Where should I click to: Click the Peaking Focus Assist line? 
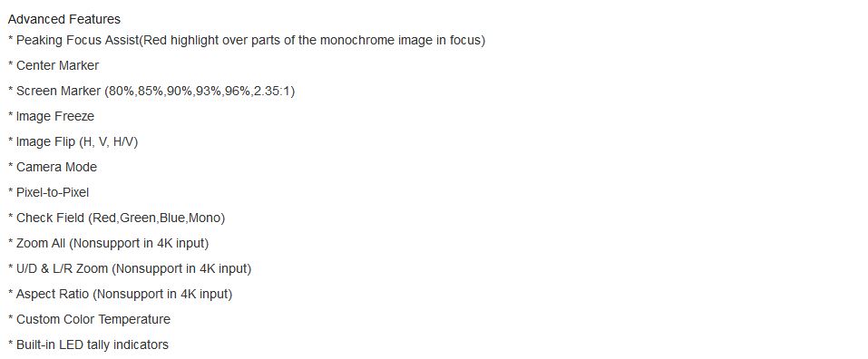pos(247,41)
